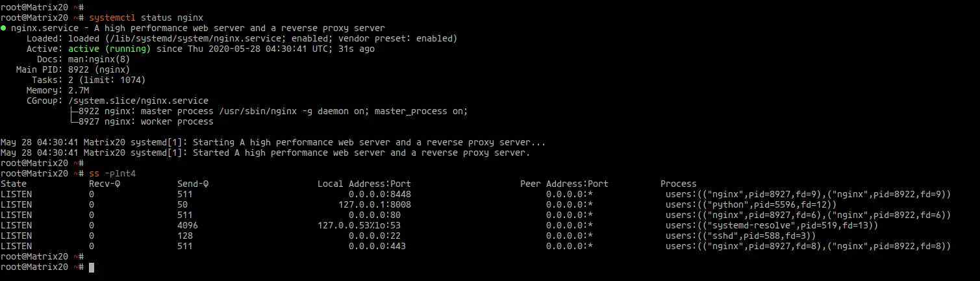Click the 'Local Address:Port' column header
The image size is (980, 281).
click(364, 184)
